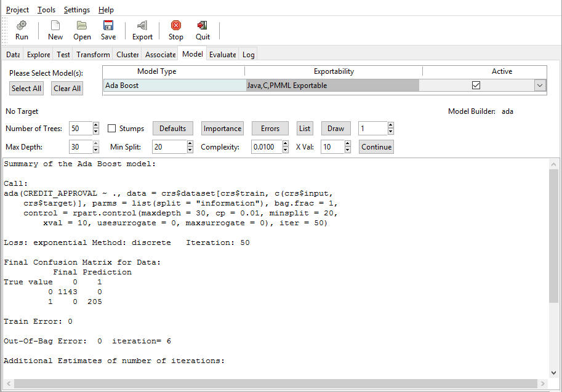Viewport: 562px width, 392px height.
Task: Click the horizontal scrollbar thumb
Action: click(x=275, y=384)
